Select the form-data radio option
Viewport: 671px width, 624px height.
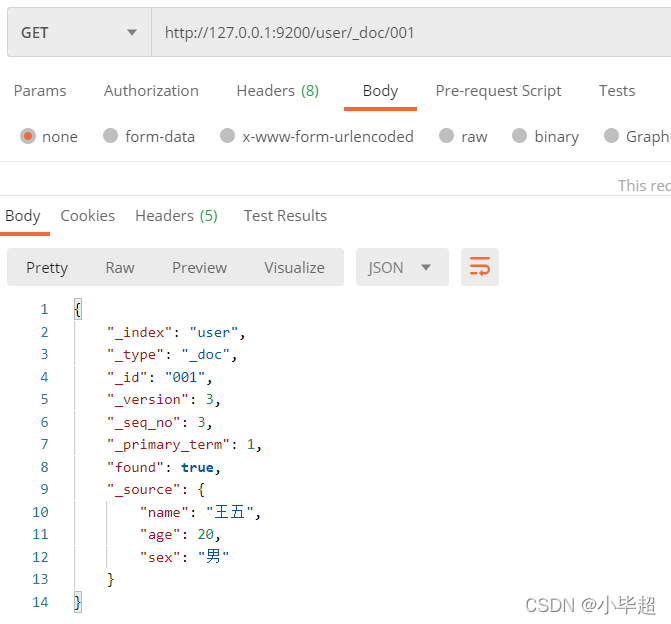click(x=110, y=136)
